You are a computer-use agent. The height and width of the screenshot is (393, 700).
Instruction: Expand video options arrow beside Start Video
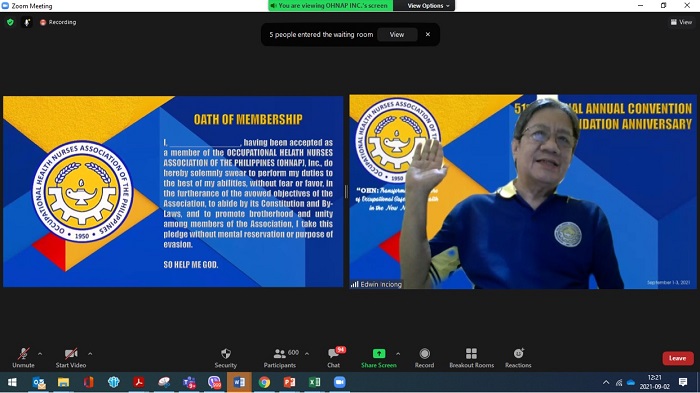(x=90, y=354)
